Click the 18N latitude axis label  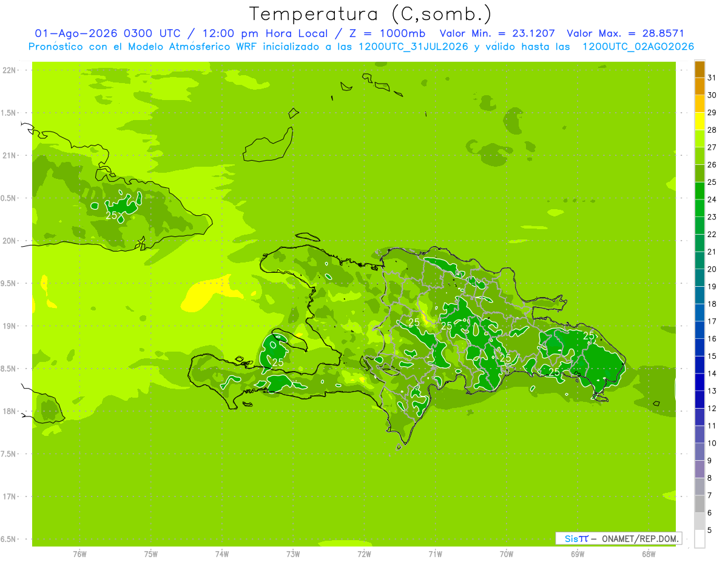pyautogui.click(x=10, y=411)
